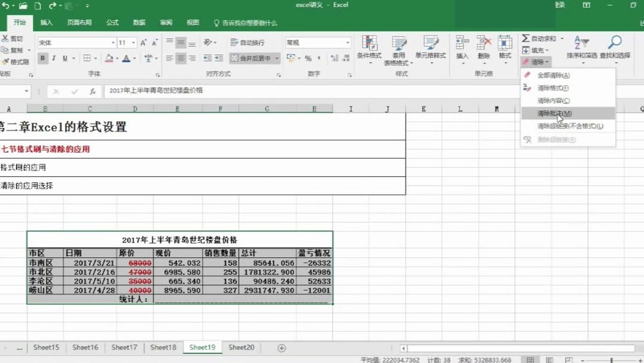Click the new sheet plus button

[280, 347]
